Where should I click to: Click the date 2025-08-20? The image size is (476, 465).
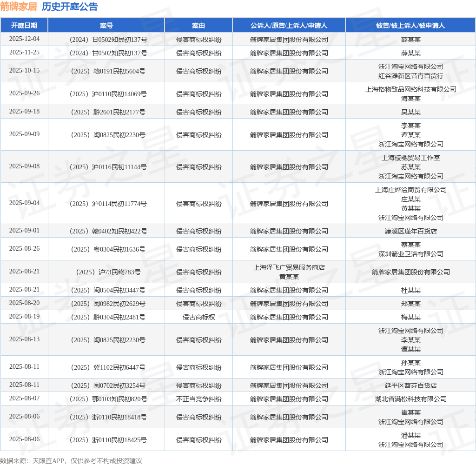[24, 303]
